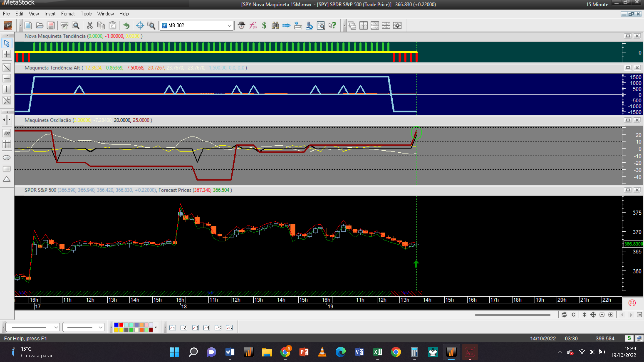Select the trendline drawing tool
The width and height of the screenshot is (644, 362).
pyautogui.click(x=7, y=67)
